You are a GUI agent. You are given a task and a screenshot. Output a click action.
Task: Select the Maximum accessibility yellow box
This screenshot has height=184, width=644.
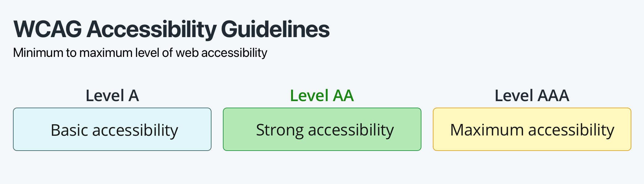point(532,129)
